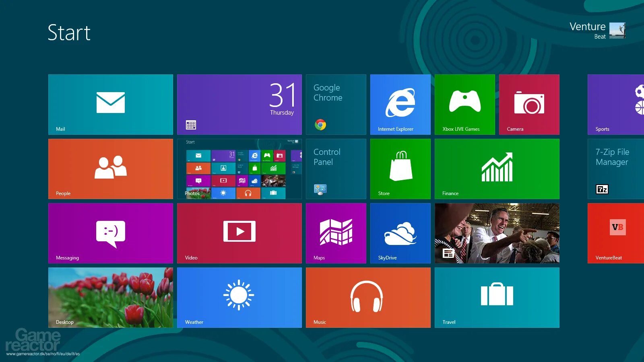Open the Weather tile
This screenshot has width=644, height=362.
pos(239,298)
